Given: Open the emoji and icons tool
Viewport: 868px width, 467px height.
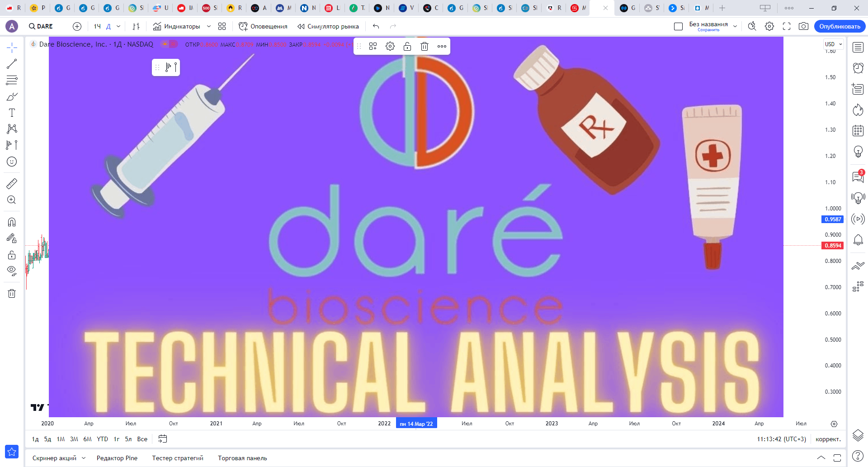Looking at the screenshot, I should [12, 162].
